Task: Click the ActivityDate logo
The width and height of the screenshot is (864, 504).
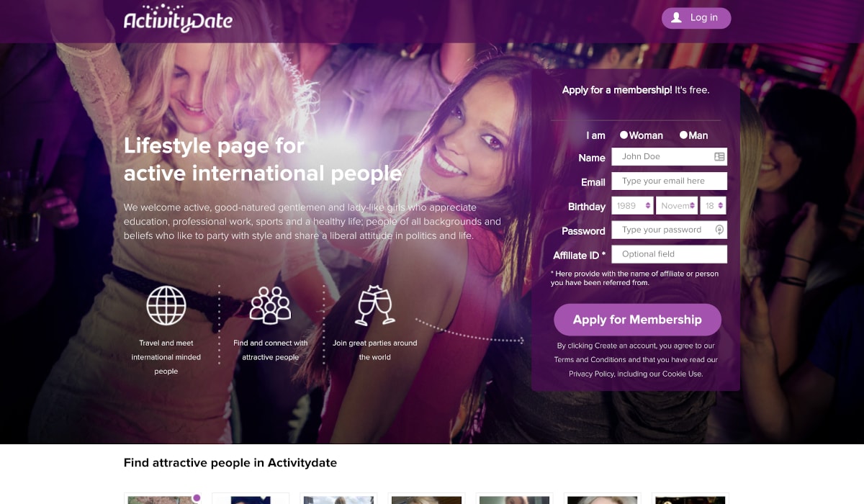Action: click(x=178, y=19)
